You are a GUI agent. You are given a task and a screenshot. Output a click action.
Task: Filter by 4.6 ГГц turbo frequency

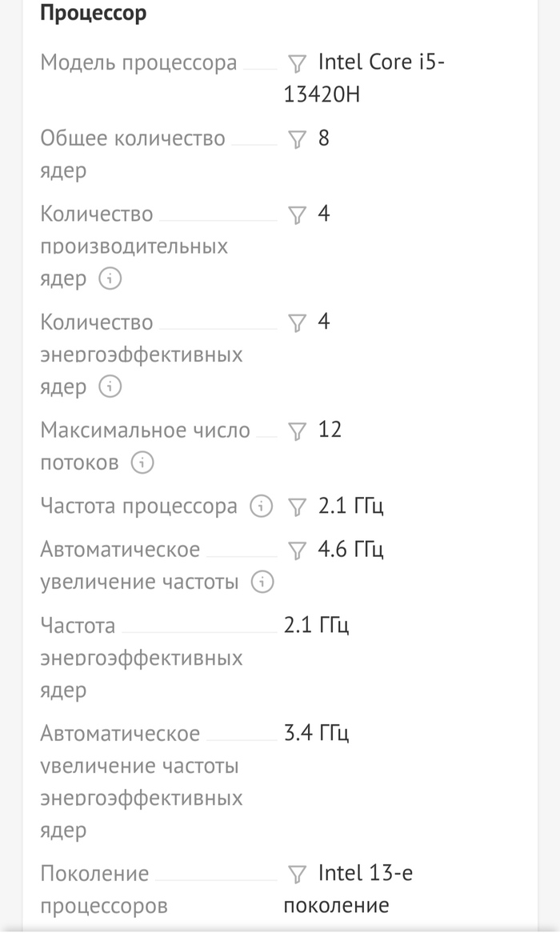pos(297,551)
